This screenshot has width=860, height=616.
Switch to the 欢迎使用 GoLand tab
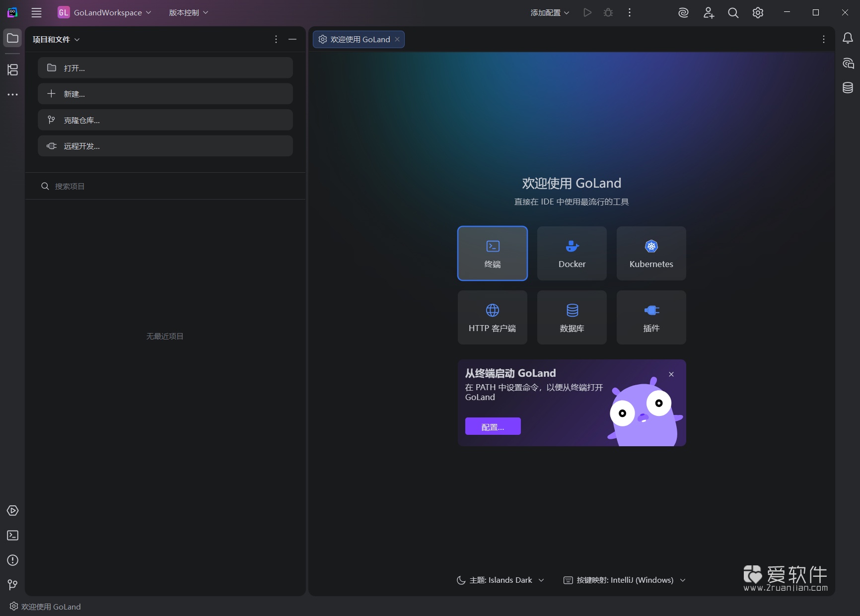358,39
